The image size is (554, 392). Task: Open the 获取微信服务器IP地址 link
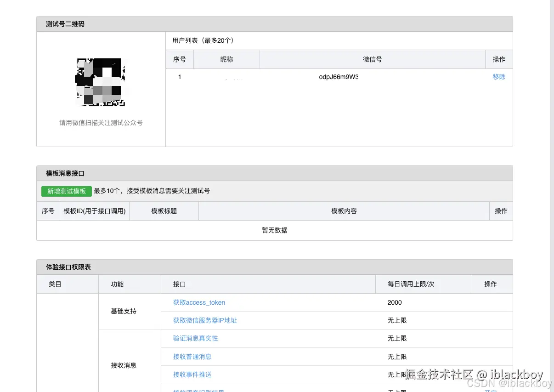tap(204, 320)
